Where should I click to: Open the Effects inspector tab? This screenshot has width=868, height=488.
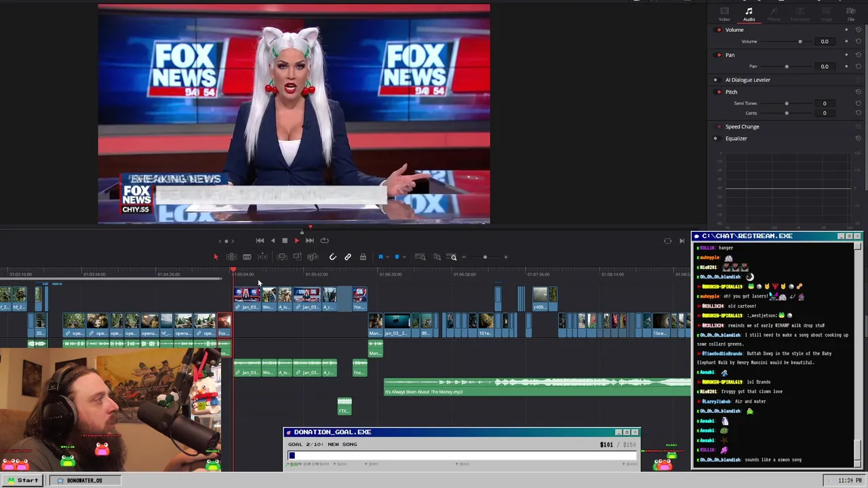pyautogui.click(x=774, y=14)
